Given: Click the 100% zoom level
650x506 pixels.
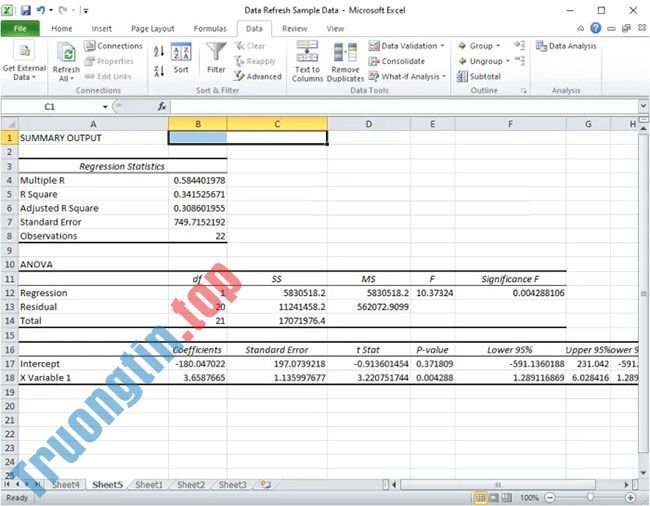Looking at the screenshot, I should (529, 497).
